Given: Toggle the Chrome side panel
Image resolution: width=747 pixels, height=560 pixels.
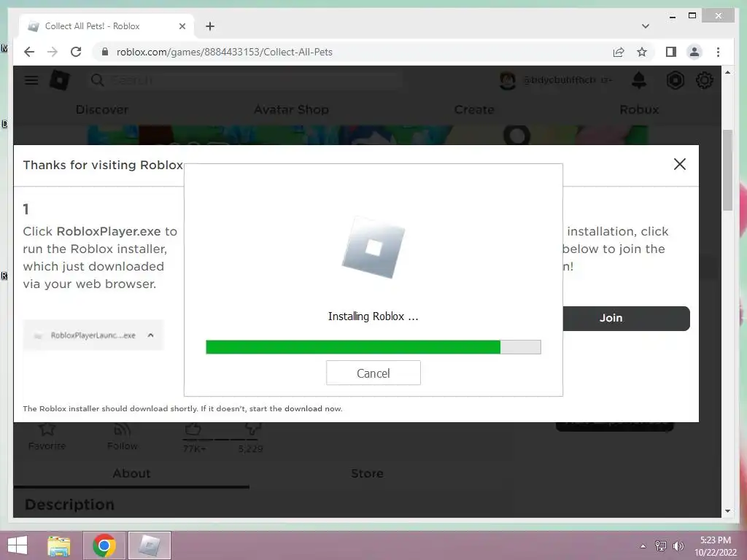Looking at the screenshot, I should (x=671, y=52).
